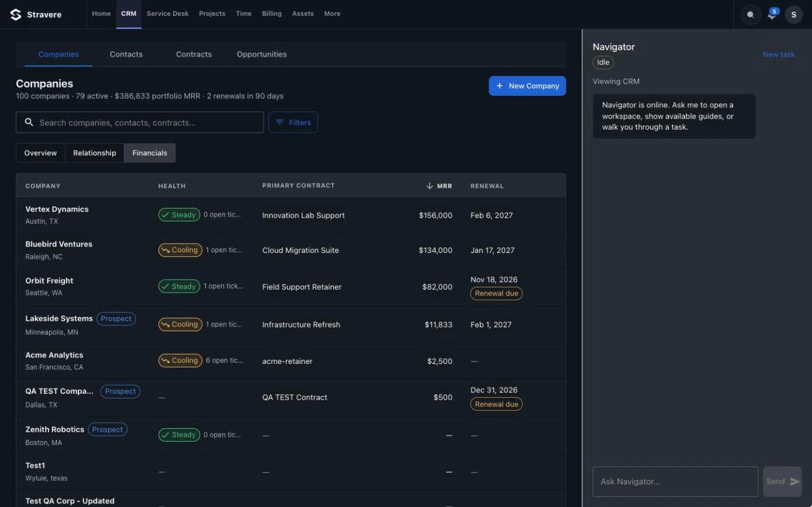This screenshot has height=507, width=812.
Task: Click Renewal due tag for Orbit Freight
Action: click(496, 293)
